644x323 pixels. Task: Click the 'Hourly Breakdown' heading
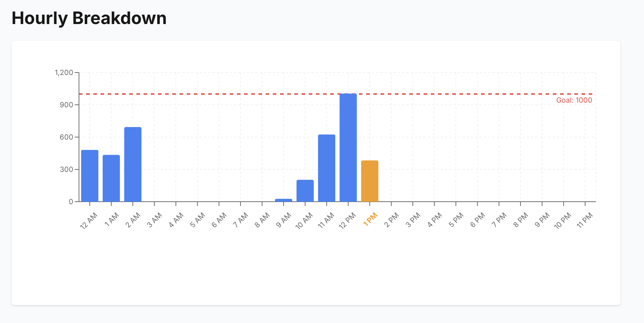(x=89, y=18)
